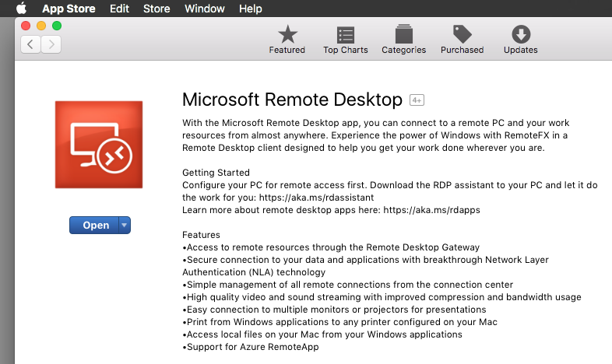This screenshot has height=364, width=612.
Task: Zoom the window with green button
Action: pos(57,26)
